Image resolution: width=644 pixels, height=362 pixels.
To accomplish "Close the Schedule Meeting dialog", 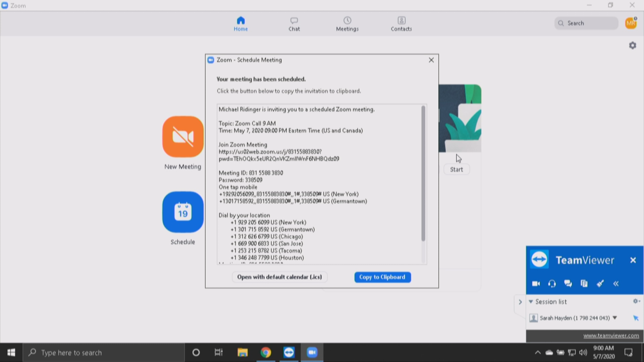I will [x=431, y=60].
